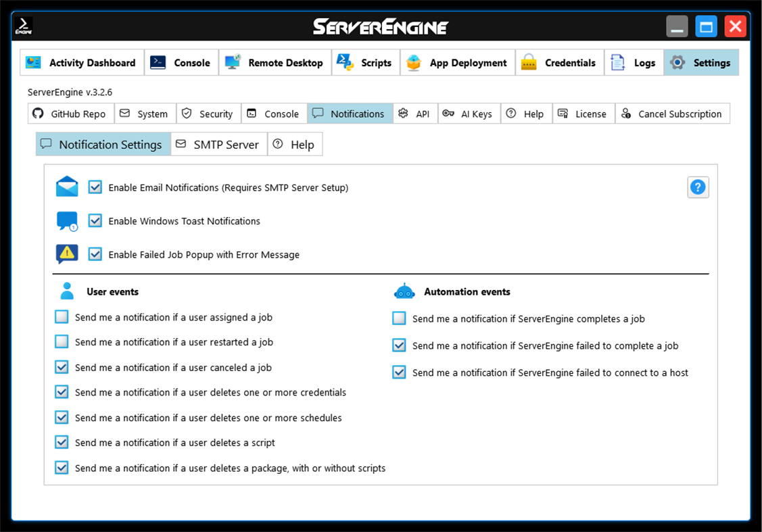This screenshot has width=762, height=532.
Task: Select the Logs document icon
Action: click(617, 62)
